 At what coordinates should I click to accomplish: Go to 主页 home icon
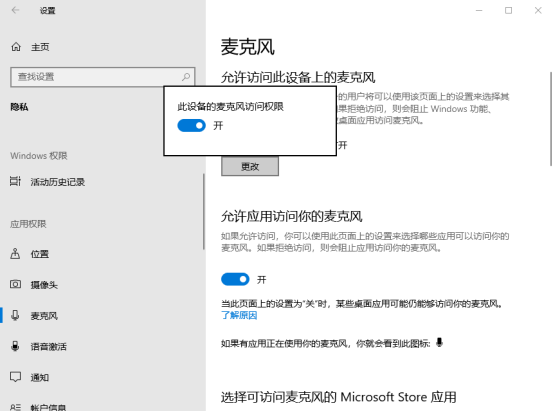coord(16,47)
